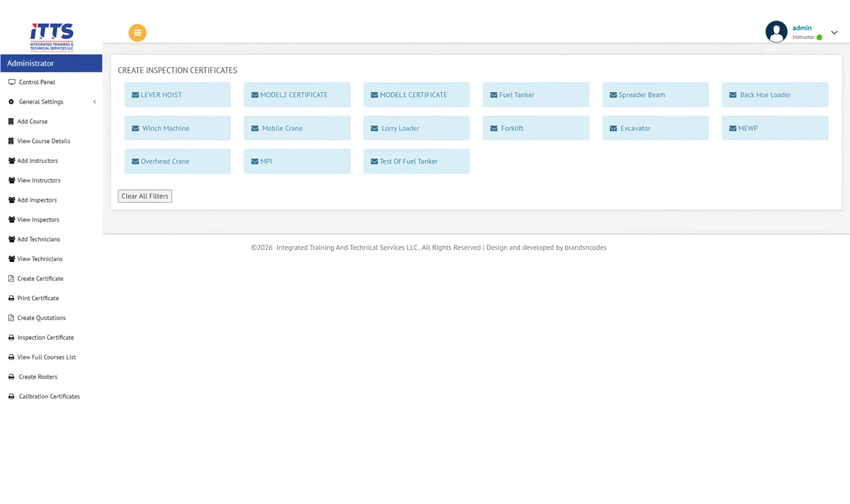Click the envelope icon on Forklift tile
Image resolution: width=850 pixels, height=504 pixels.
(494, 129)
